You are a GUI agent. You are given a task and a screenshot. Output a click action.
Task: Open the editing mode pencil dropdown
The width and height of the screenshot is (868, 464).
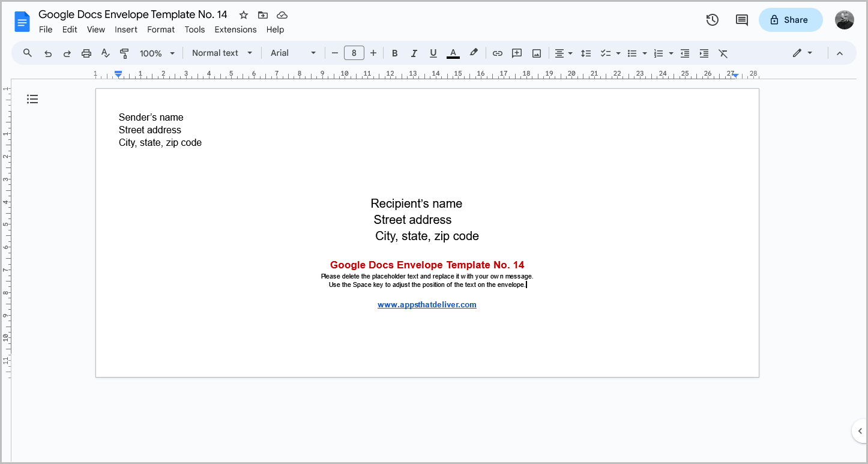coord(802,53)
